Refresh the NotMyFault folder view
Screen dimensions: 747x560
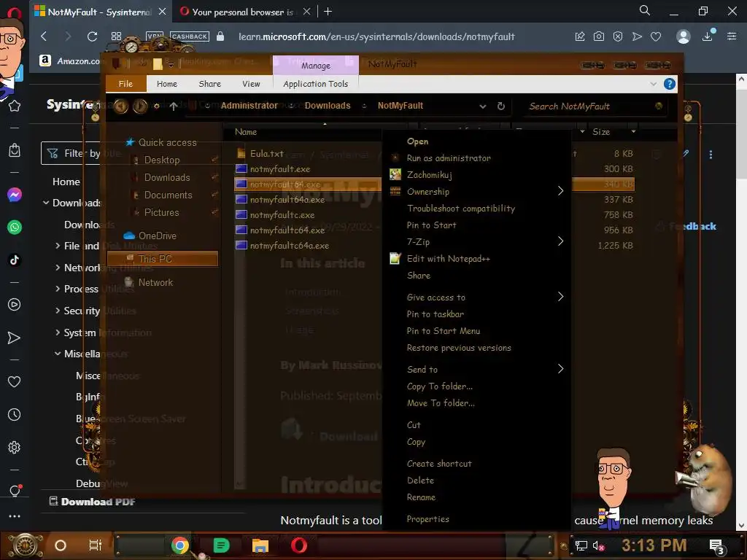500,106
